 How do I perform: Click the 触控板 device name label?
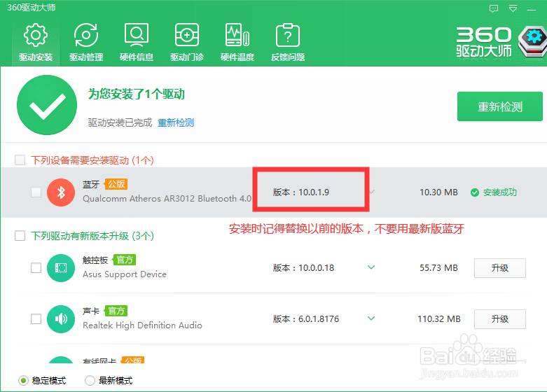[95, 260]
